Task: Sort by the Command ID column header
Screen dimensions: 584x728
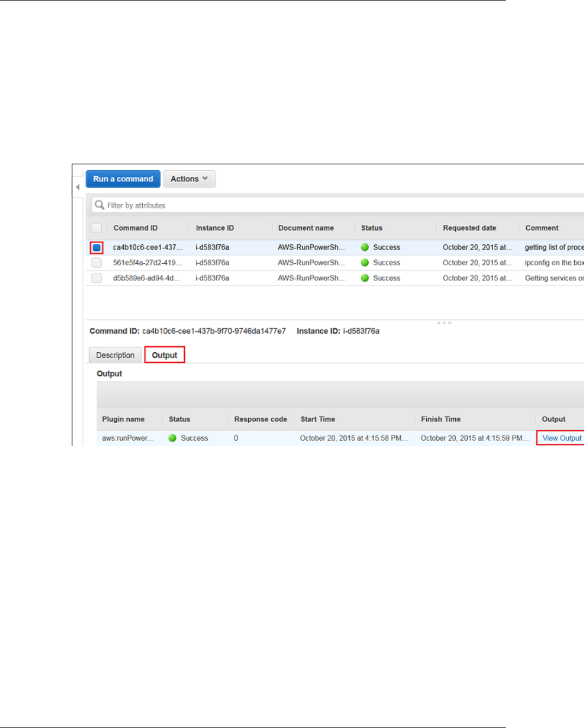Action: click(135, 228)
